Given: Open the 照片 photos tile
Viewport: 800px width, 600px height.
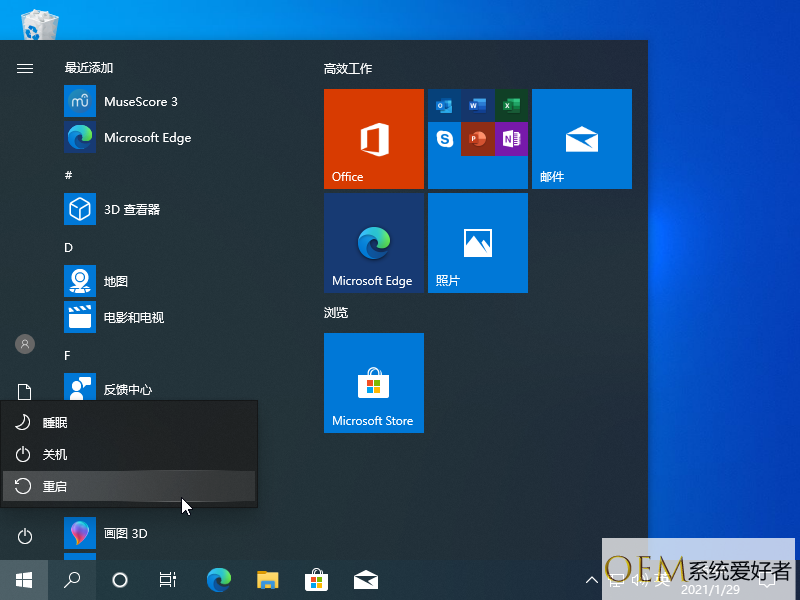Looking at the screenshot, I should [x=477, y=243].
